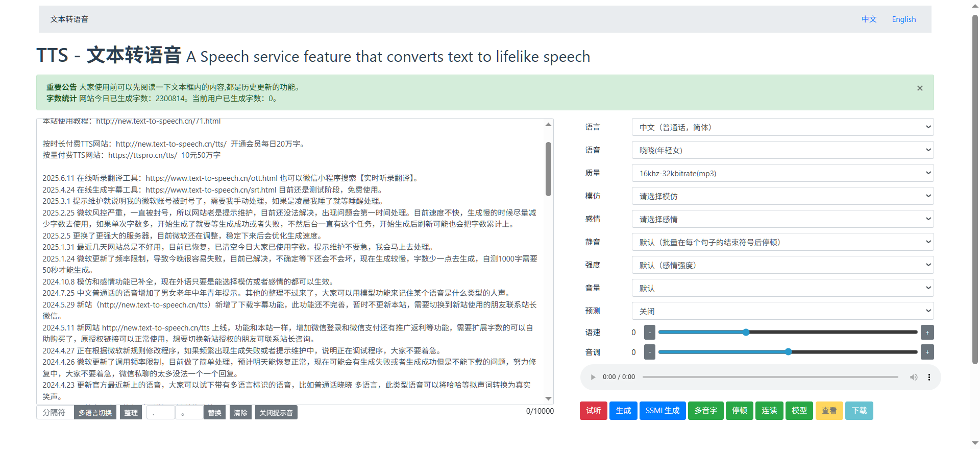980x449 pixels.
Task: Select the 中文 language link
Action: (869, 19)
